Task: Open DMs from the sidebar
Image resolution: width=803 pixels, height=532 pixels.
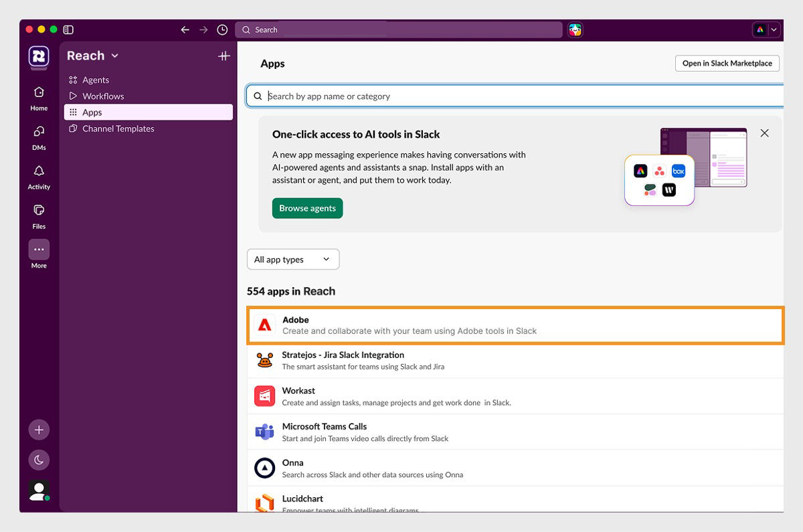Action: [x=39, y=137]
